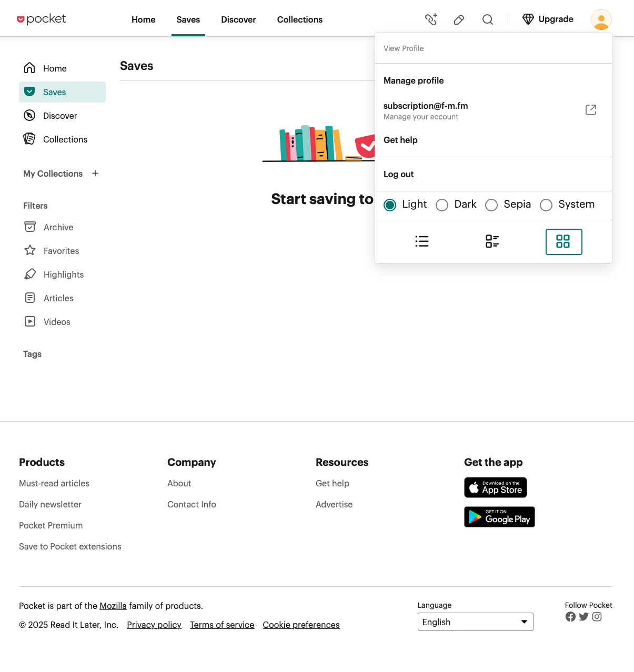Click Manage profile menu item
The image size is (634, 672).
(x=414, y=80)
